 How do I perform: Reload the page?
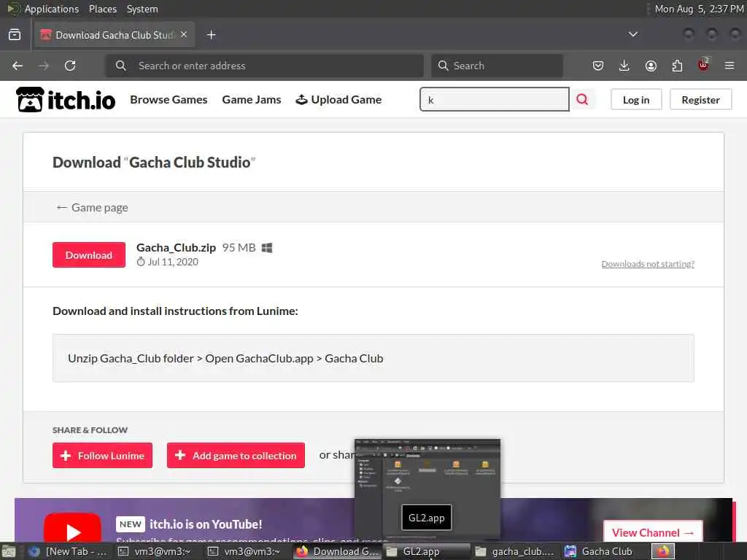(70, 66)
